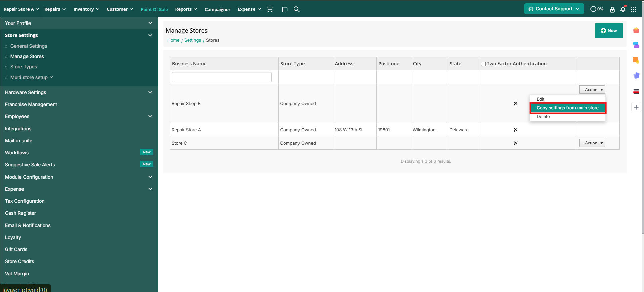This screenshot has width=644, height=292.
Task: Open the Expense top menu
Action: (x=249, y=9)
